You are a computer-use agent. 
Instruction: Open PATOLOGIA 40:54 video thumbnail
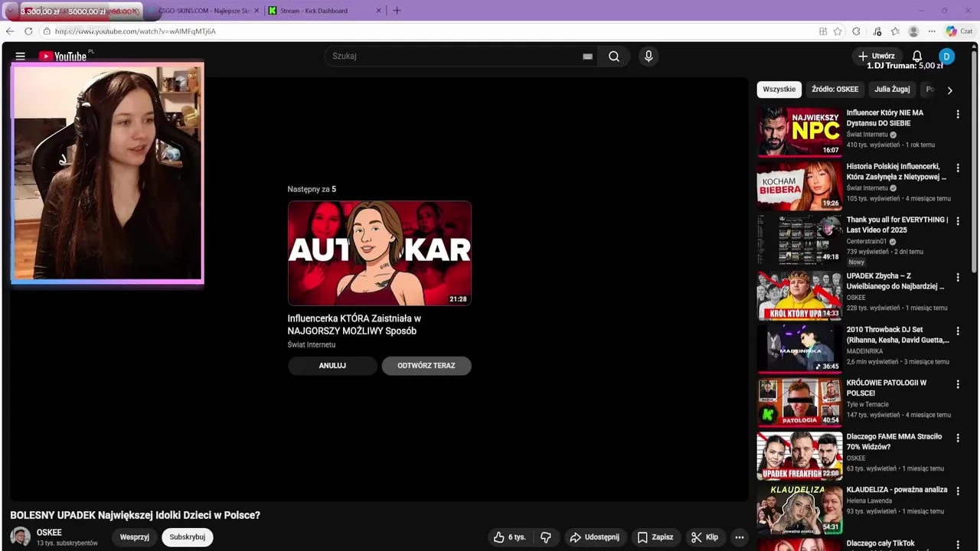(x=799, y=402)
